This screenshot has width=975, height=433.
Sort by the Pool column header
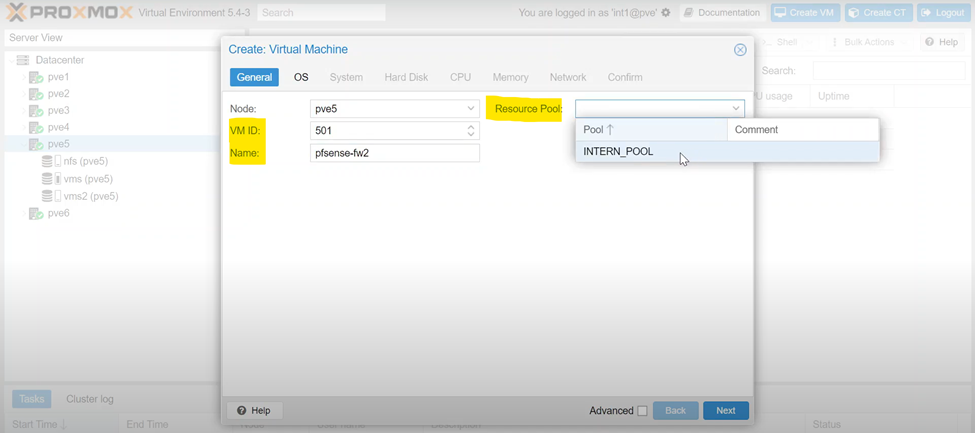651,130
